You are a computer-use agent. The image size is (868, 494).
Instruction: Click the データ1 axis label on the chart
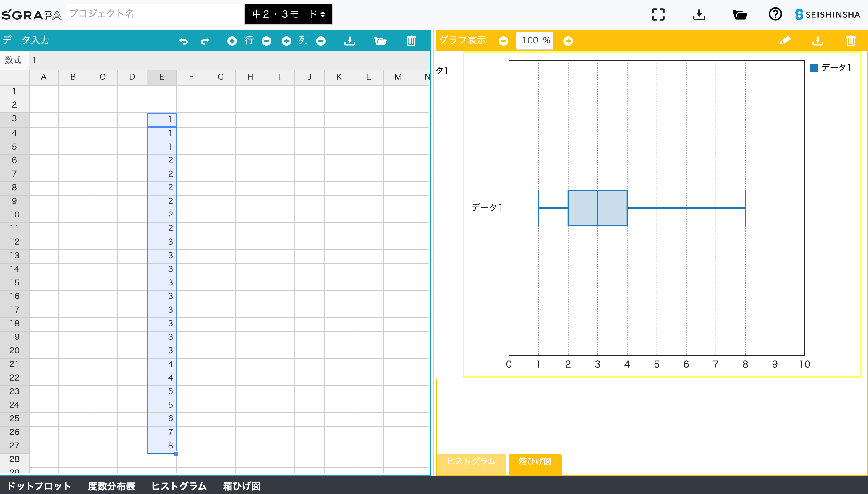point(487,207)
